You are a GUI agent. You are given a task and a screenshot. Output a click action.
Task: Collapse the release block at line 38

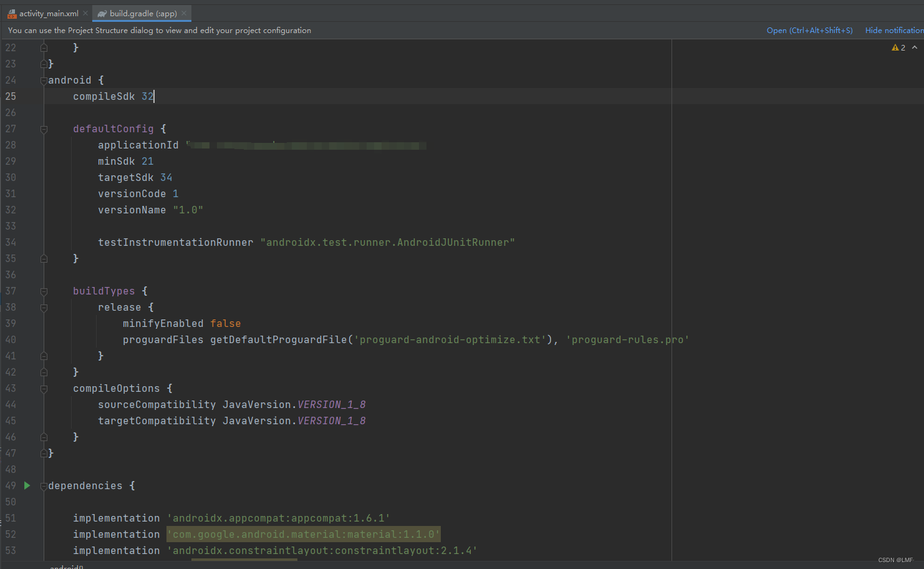point(43,308)
